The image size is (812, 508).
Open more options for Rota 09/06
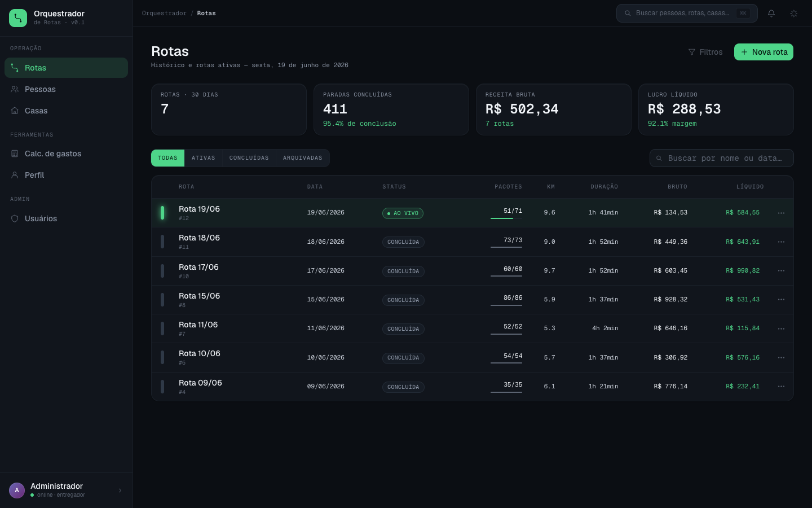[x=781, y=386]
